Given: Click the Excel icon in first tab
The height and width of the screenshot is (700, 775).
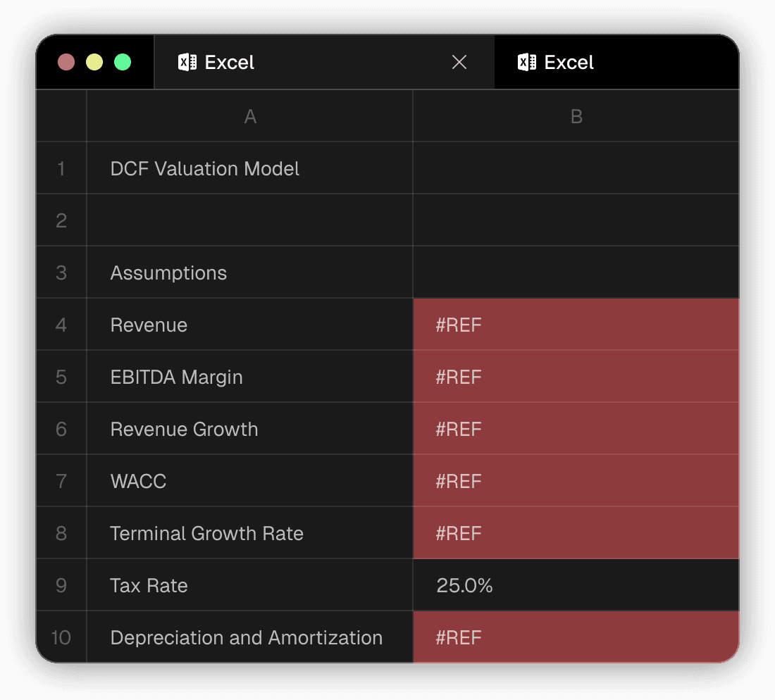Looking at the screenshot, I should coord(187,63).
